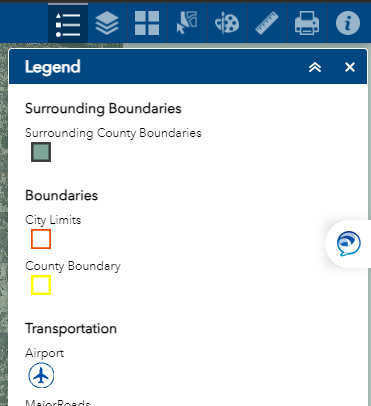
Task: Click the Surrounding County Boundaries green swatch
Action: coord(41,152)
